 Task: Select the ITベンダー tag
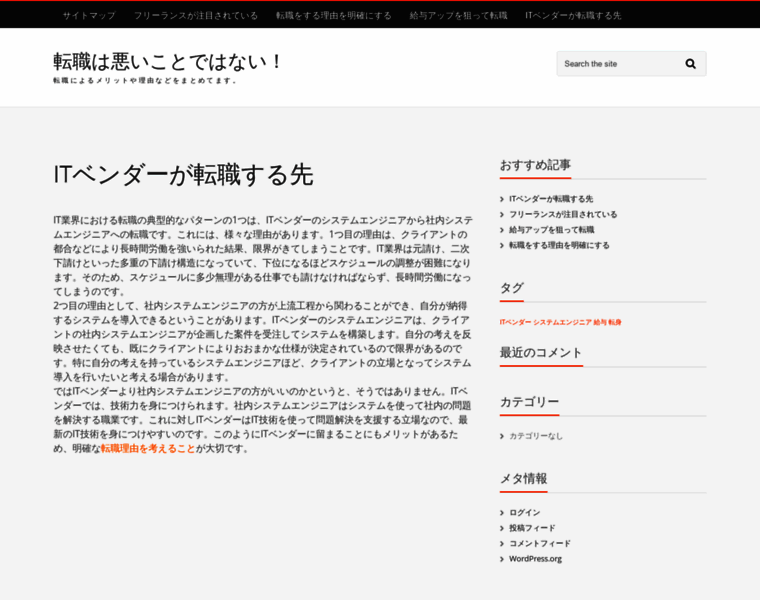pos(515,322)
